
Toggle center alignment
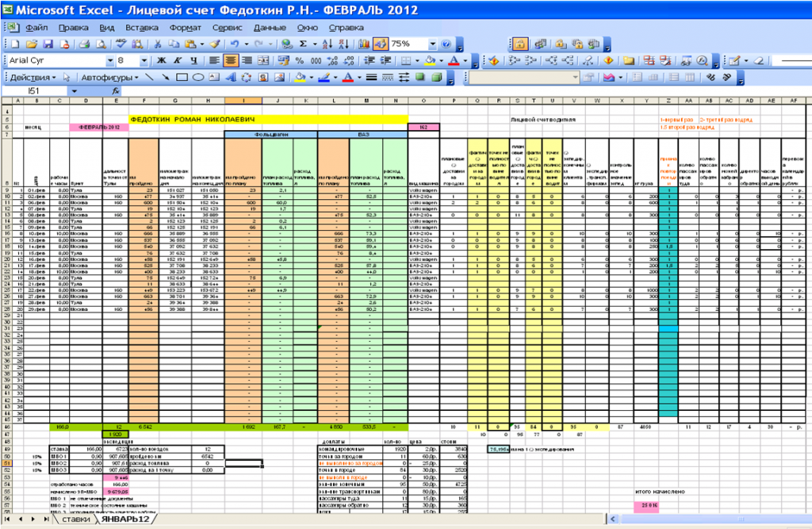[x=231, y=60]
